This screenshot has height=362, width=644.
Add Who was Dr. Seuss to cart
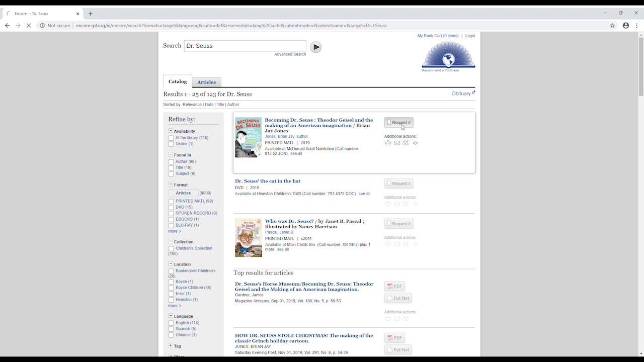click(x=388, y=244)
